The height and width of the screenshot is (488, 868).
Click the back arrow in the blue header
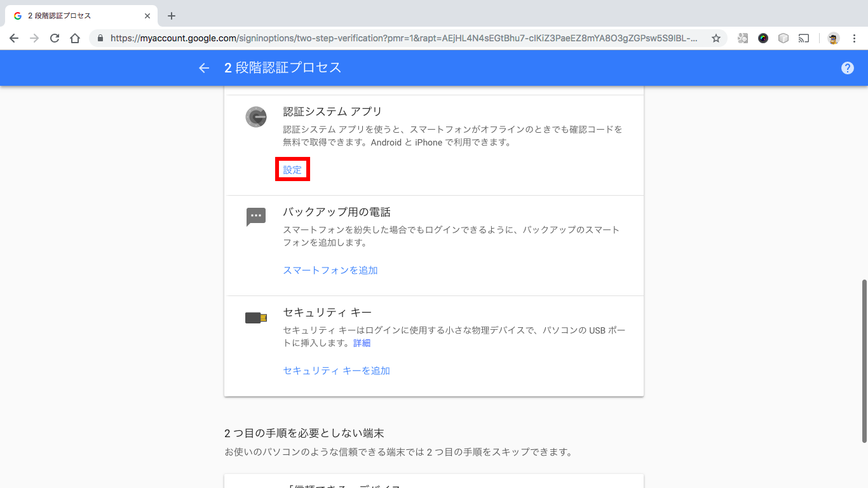coord(203,68)
